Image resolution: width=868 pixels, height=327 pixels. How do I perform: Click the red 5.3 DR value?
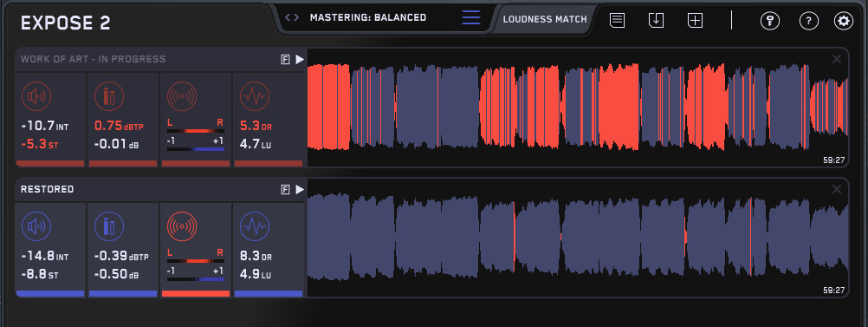[256, 127]
